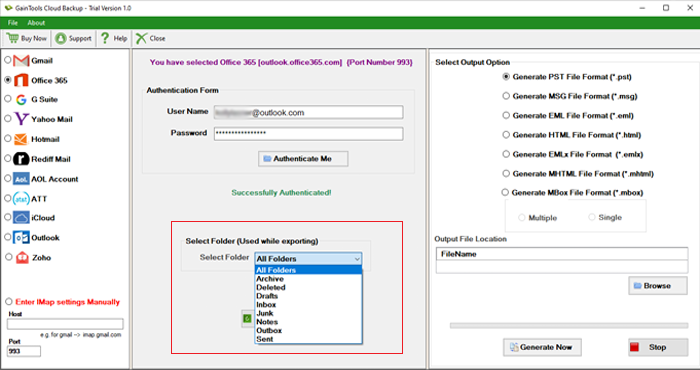Enable Enter IMap settings Manually option
700x370 pixels.
pyautogui.click(x=8, y=302)
